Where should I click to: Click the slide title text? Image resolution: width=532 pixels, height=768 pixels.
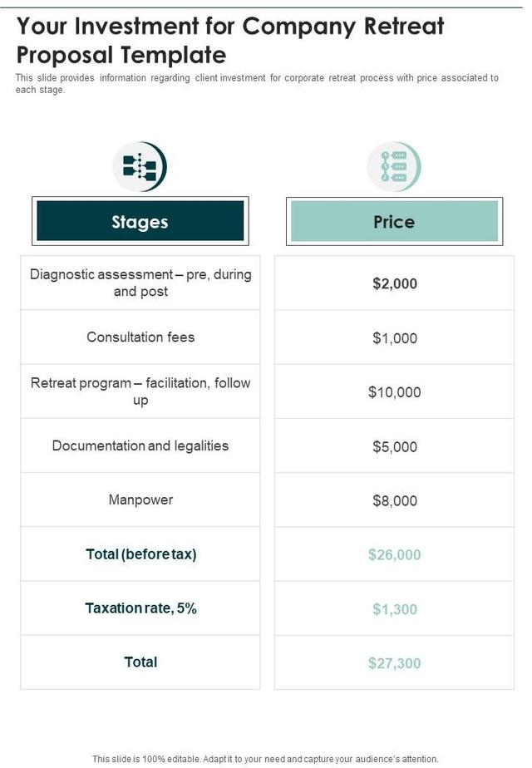pos(230,40)
